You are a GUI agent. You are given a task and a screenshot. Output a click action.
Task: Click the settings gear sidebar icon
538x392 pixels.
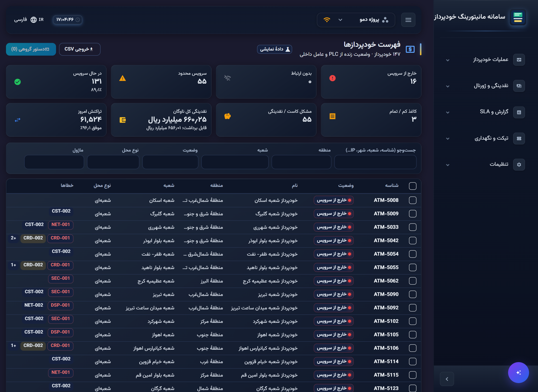pyautogui.click(x=519, y=165)
